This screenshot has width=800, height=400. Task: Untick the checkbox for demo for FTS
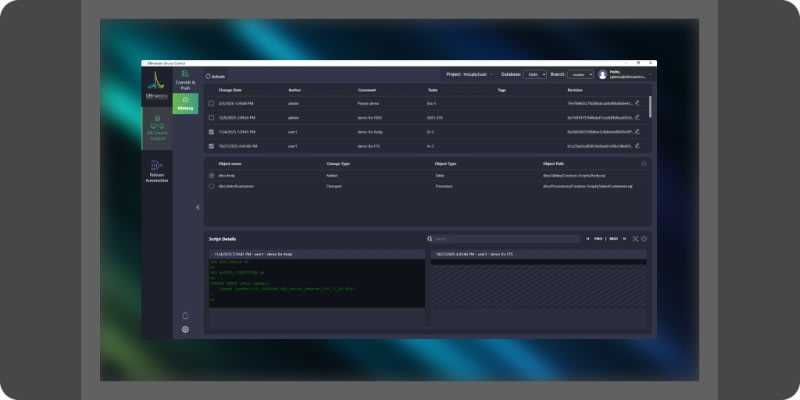(x=211, y=146)
